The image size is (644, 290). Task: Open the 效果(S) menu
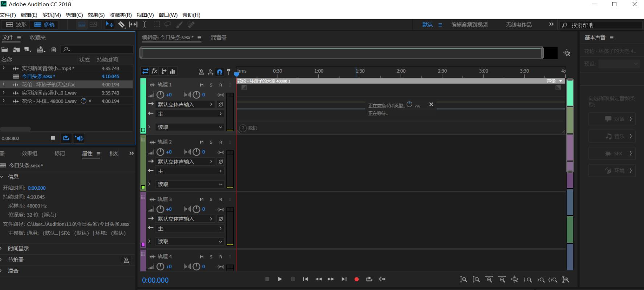click(96, 15)
